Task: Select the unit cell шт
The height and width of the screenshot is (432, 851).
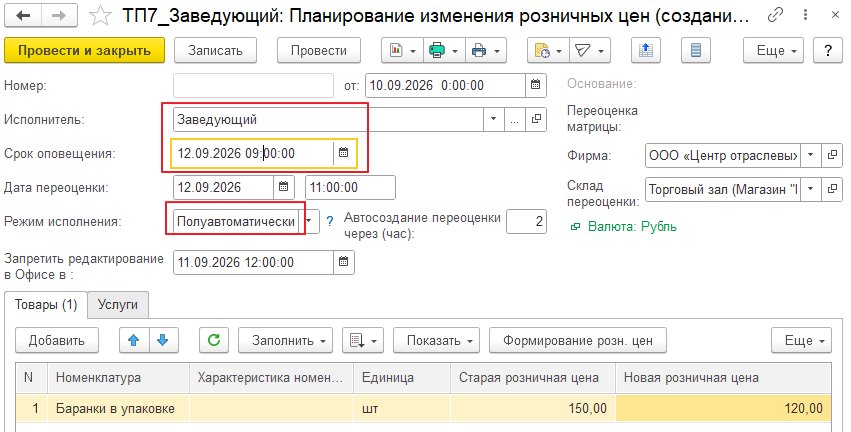Action: pos(402,408)
